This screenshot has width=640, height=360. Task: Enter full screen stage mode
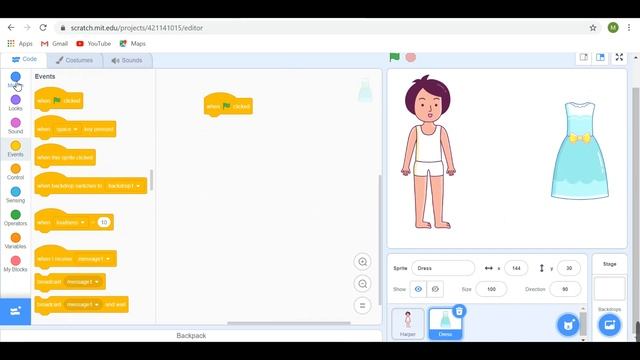(x=619, y=57)
